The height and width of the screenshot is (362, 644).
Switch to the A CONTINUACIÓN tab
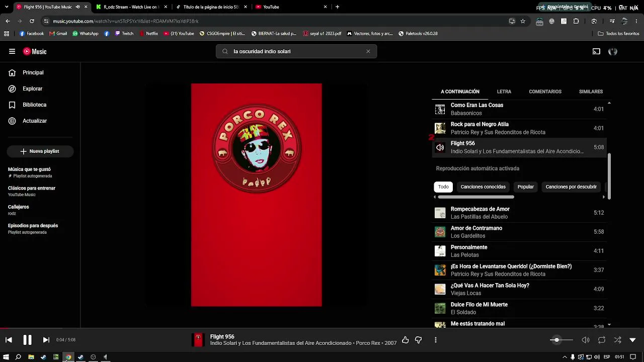(x=460, y=92)
